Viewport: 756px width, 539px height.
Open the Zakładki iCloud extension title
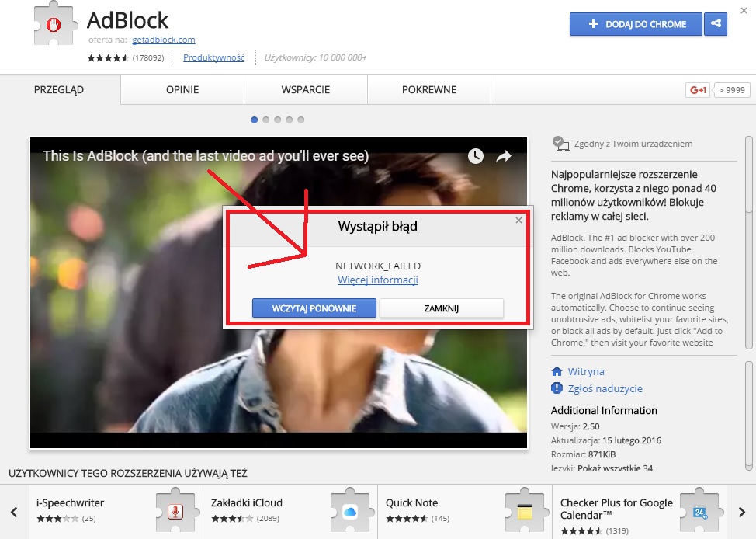click(246, 502)
